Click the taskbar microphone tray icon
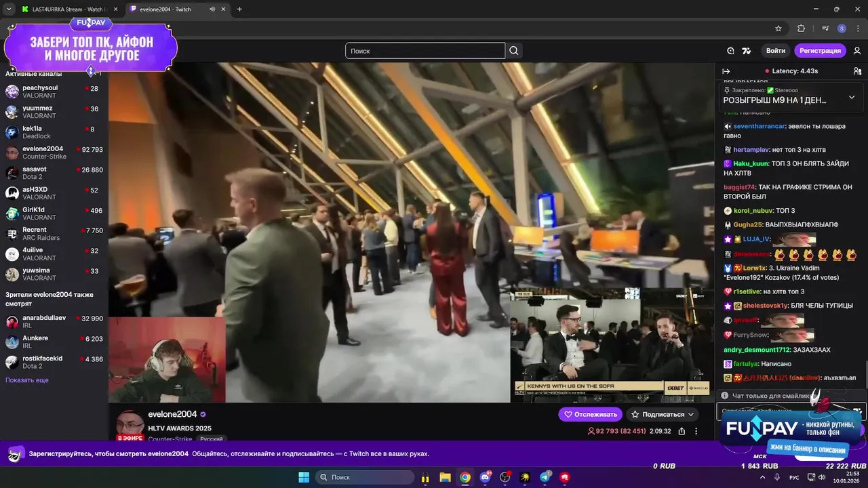Screen dimensions: 868x488 pos(777,477)
